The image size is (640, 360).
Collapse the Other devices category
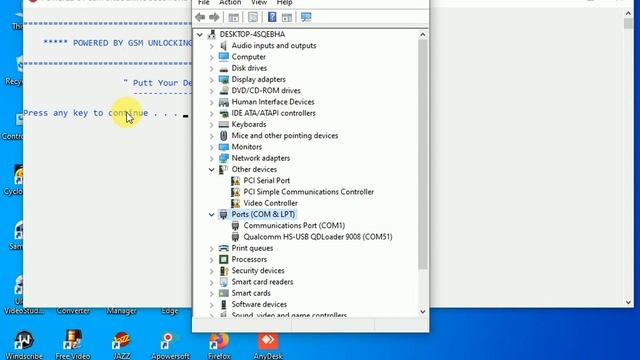click(x=211, y=169)
